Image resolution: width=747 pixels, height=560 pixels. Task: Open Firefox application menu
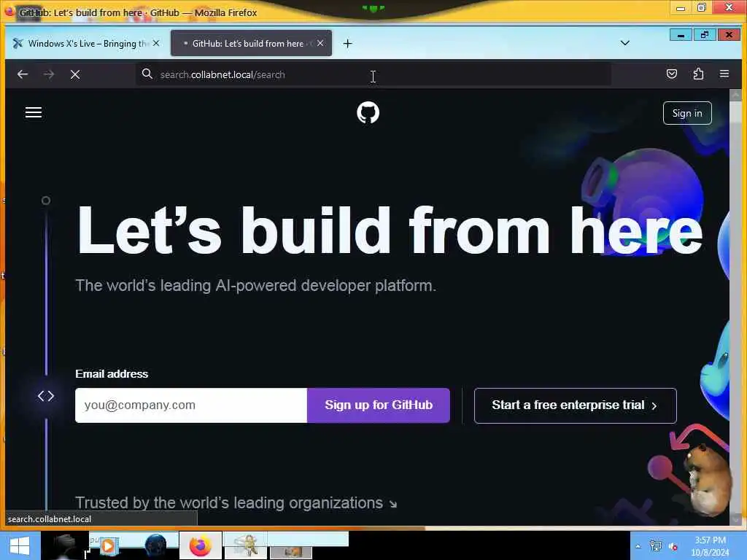pos(724,74)
